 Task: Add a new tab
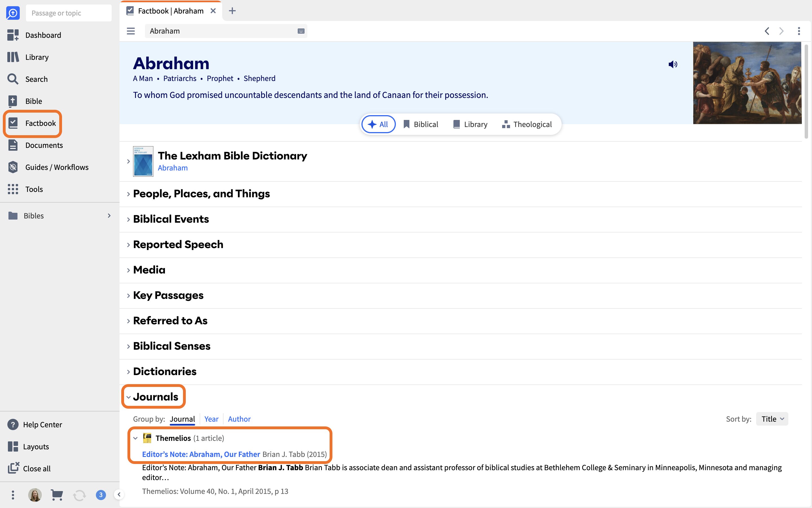(x=232, y=11)
